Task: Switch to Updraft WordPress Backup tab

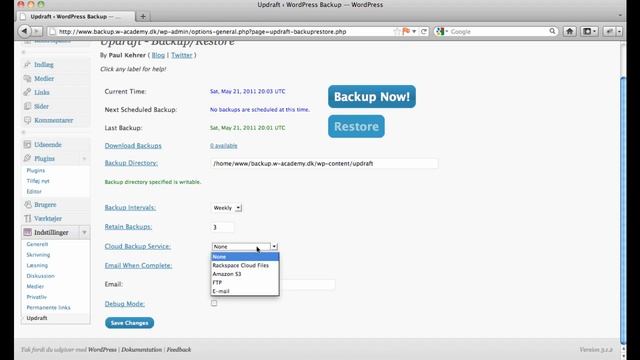Action: point(76,16)
